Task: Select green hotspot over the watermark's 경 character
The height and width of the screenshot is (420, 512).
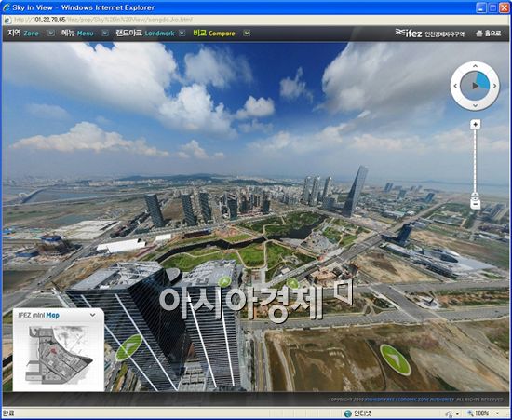Action: pos(292,284)
